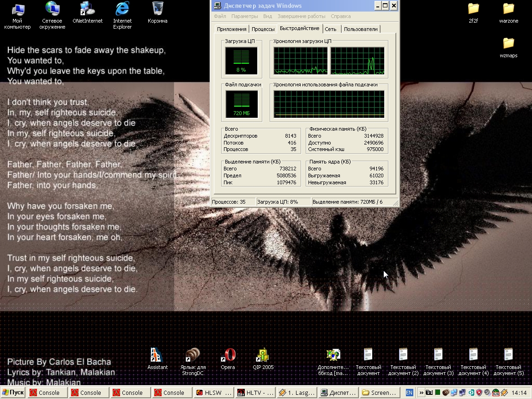Open the Справка menu in Task Manager
Viewport: 532px width, 399px height.
tap(341, 16)
